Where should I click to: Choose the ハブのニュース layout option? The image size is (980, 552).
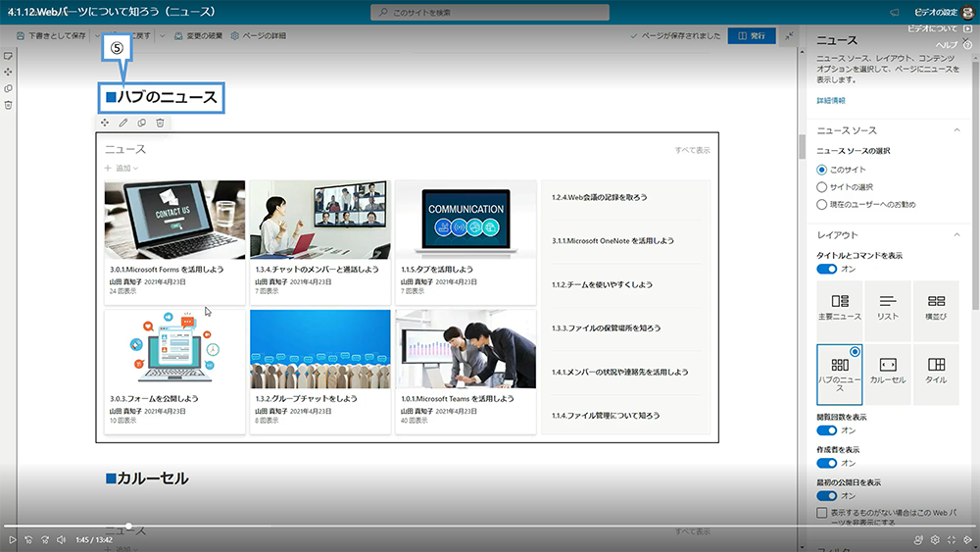[840, 375]
